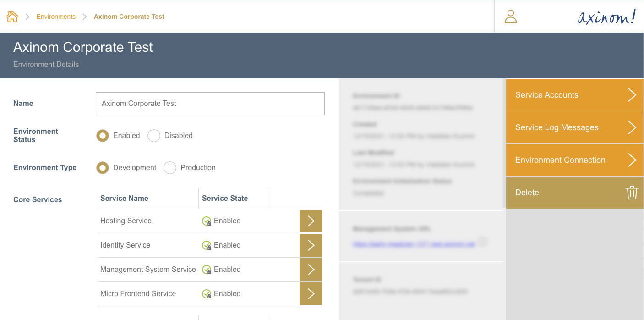This screenshot has height=320, width=644.
Task: Click Management System Service status icon
Action: (207, 270)
